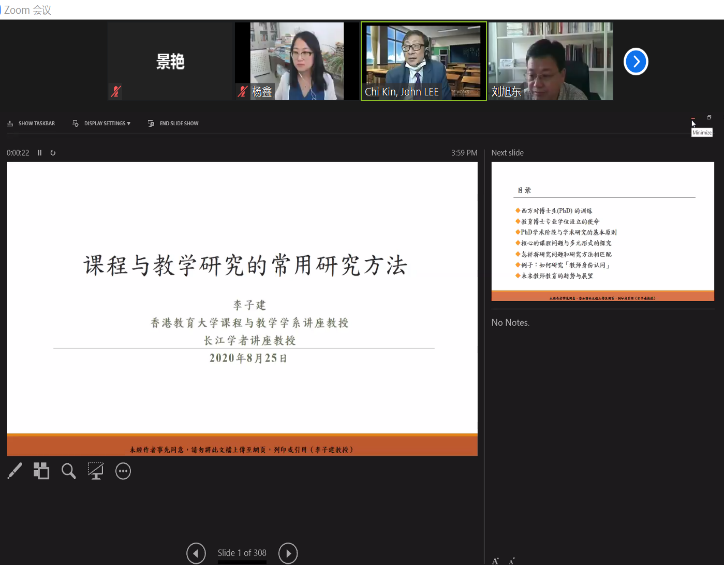Pause the slide show timer
The image size is (724, 565).
[40, 153]
